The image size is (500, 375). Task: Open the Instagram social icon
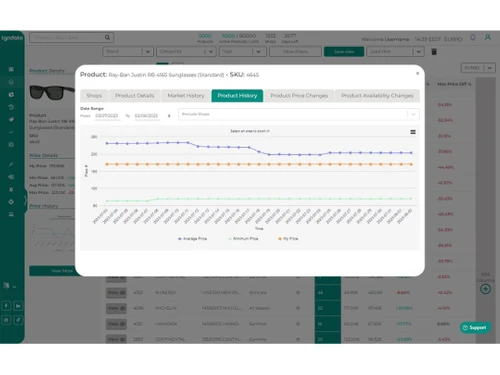point(6,320)
